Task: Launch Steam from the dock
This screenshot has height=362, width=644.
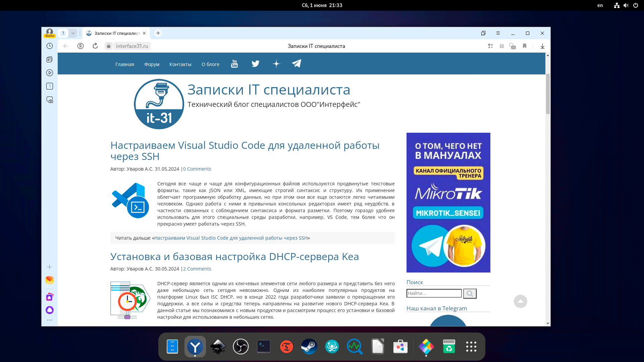Action: (x=309, y=347)
